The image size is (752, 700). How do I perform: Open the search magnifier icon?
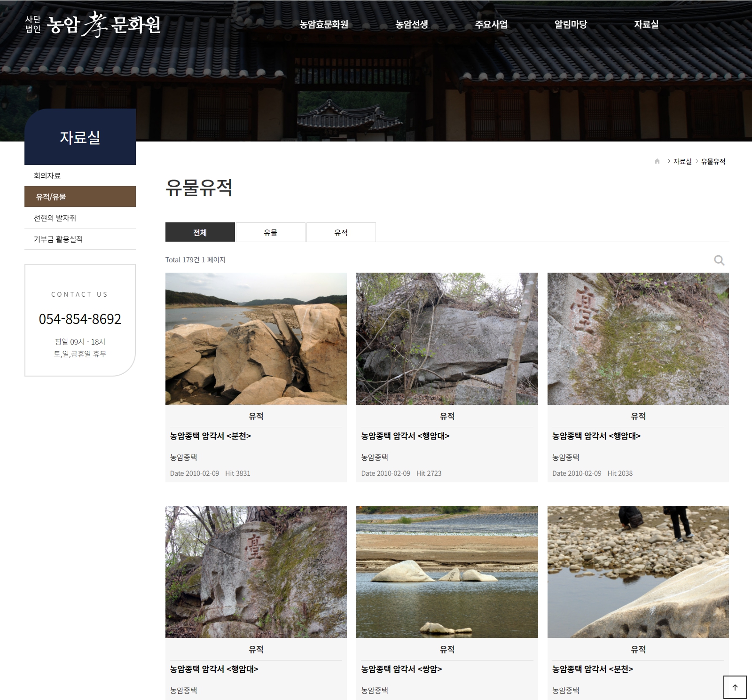tap(719, 260)
